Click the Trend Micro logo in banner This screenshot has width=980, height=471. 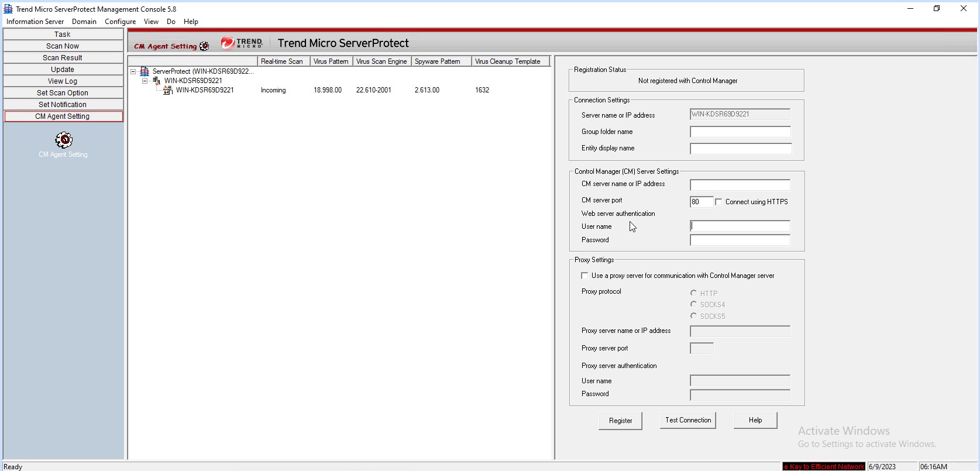click(242, 43)
